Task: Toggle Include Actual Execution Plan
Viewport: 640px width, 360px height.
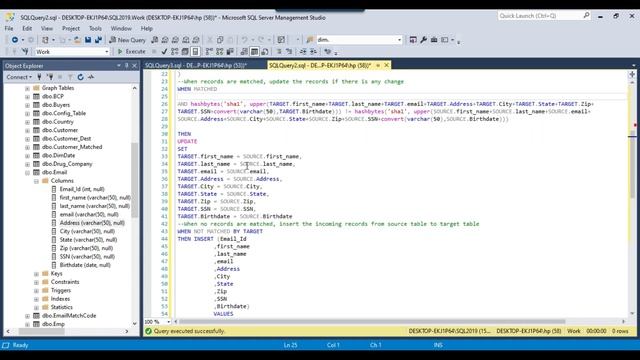Action: tap(209, 51)
